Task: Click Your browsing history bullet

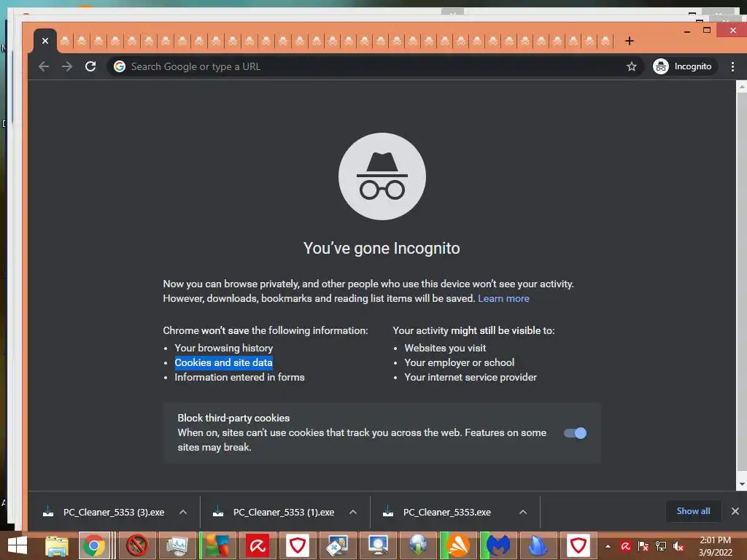Action: pyautogui.click(x=224, y=348)
